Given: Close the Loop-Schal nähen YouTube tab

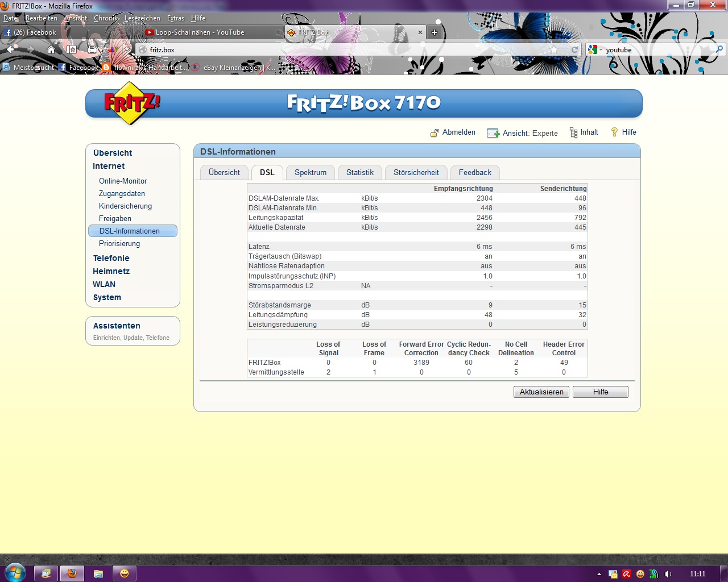Looking at the screenshot, I should coord(279,32).
